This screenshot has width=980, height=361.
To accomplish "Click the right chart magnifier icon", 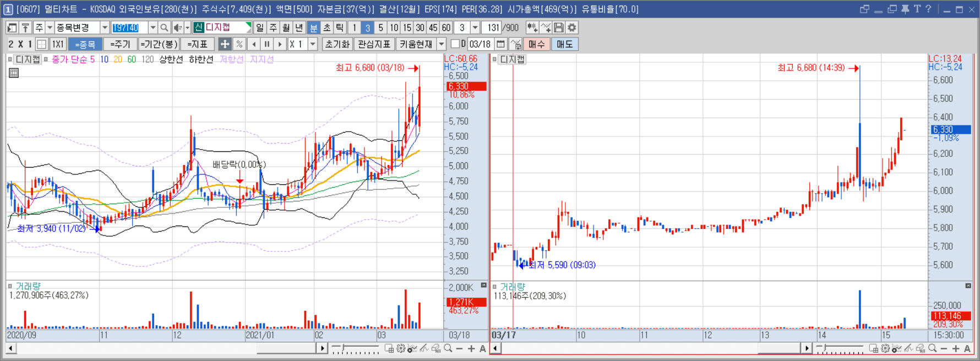I will pos(932,348).
